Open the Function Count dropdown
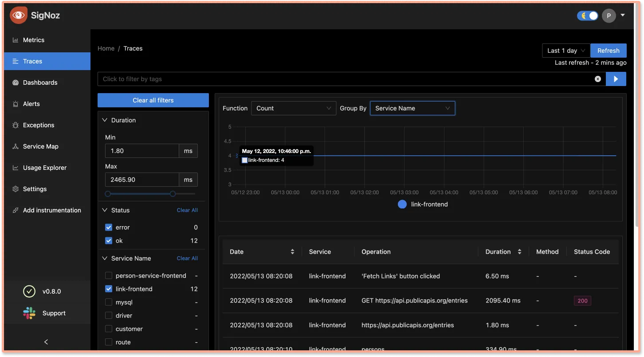The image size is (644, 357). 294,108
